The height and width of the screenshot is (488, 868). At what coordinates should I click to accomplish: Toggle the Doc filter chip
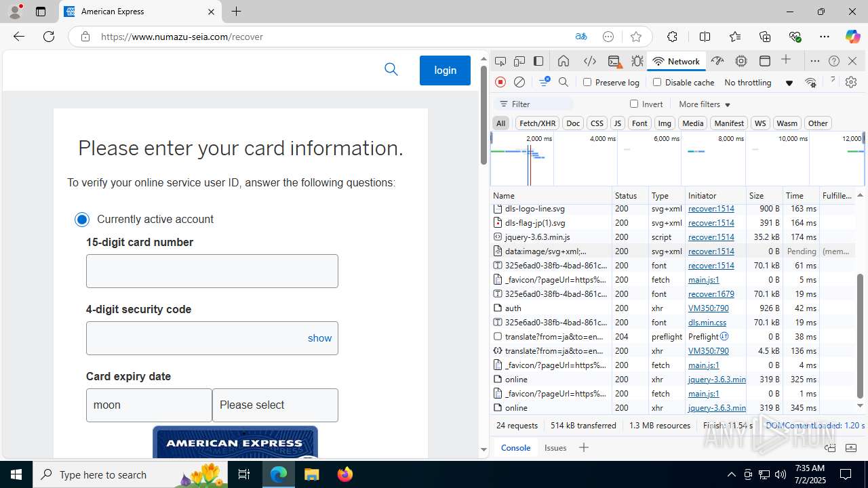573,123
